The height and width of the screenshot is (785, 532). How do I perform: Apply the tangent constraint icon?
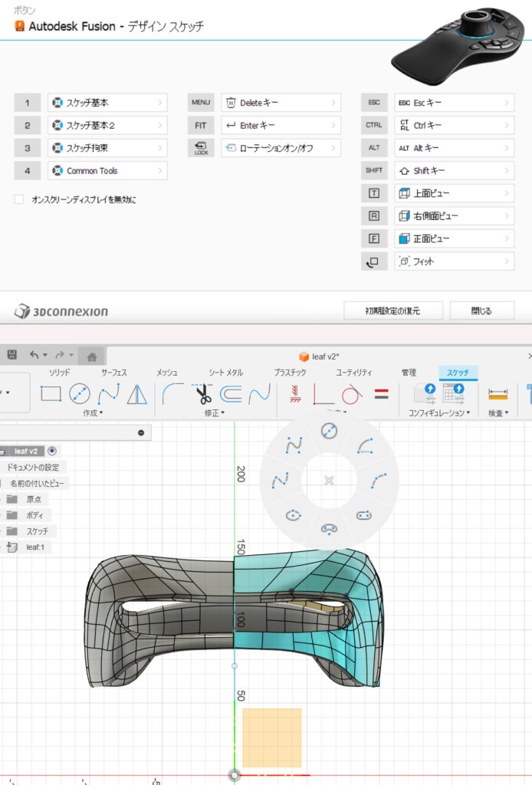pos(352,394)
